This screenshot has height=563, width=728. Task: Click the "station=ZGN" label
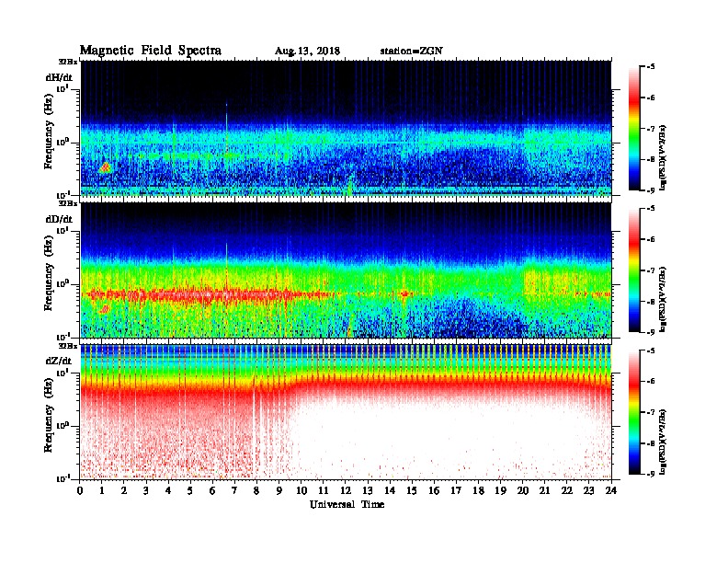coord(412,52)
